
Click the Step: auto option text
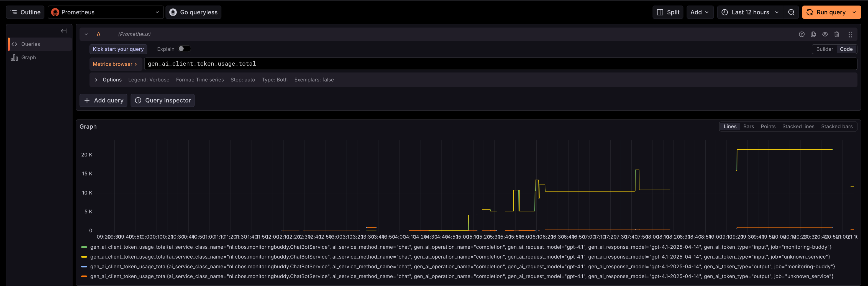coord(243,80)
